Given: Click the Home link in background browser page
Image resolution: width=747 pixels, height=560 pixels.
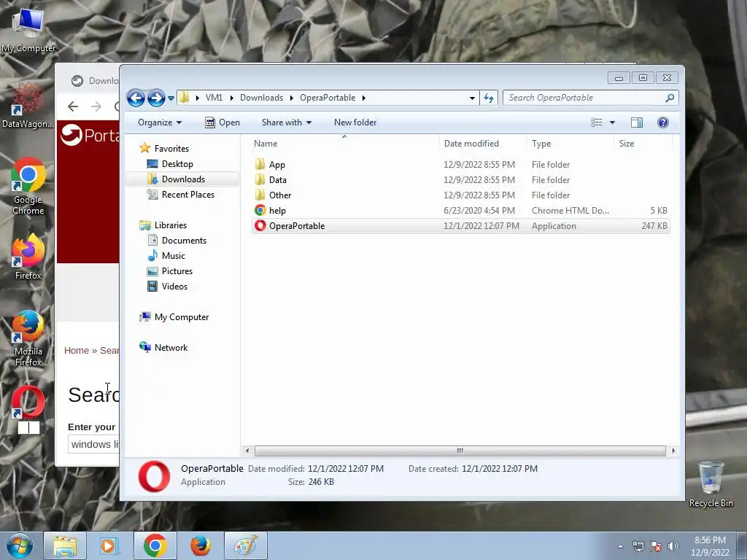Looking at the screenshot, I should coord(77,351).
